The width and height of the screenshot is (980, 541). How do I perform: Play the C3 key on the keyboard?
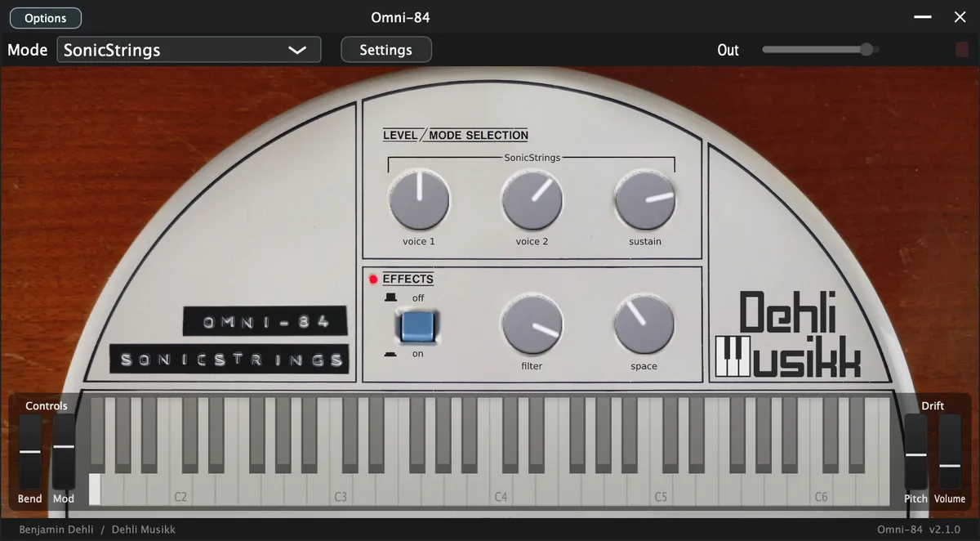tap(341, 489)
